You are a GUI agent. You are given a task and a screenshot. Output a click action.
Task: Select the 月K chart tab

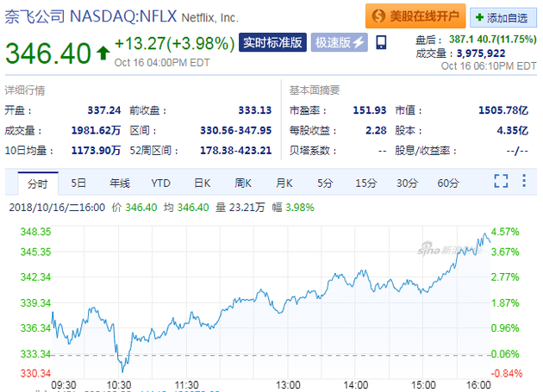pyautogui.click(x=284, y=183)
